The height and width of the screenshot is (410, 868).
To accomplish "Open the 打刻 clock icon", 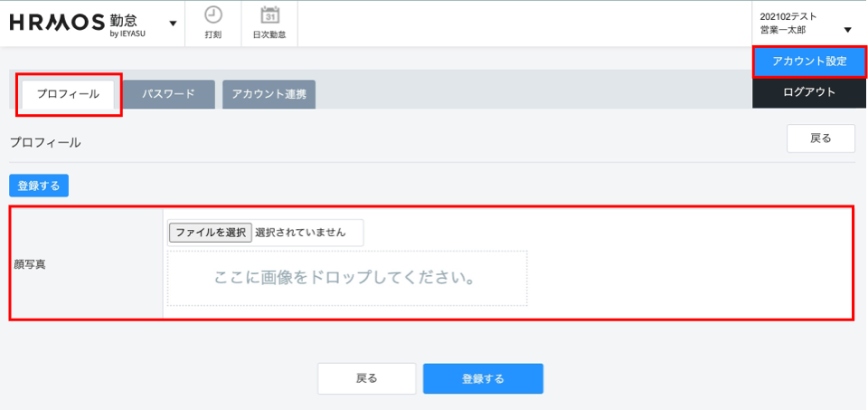I will point(212,15).
